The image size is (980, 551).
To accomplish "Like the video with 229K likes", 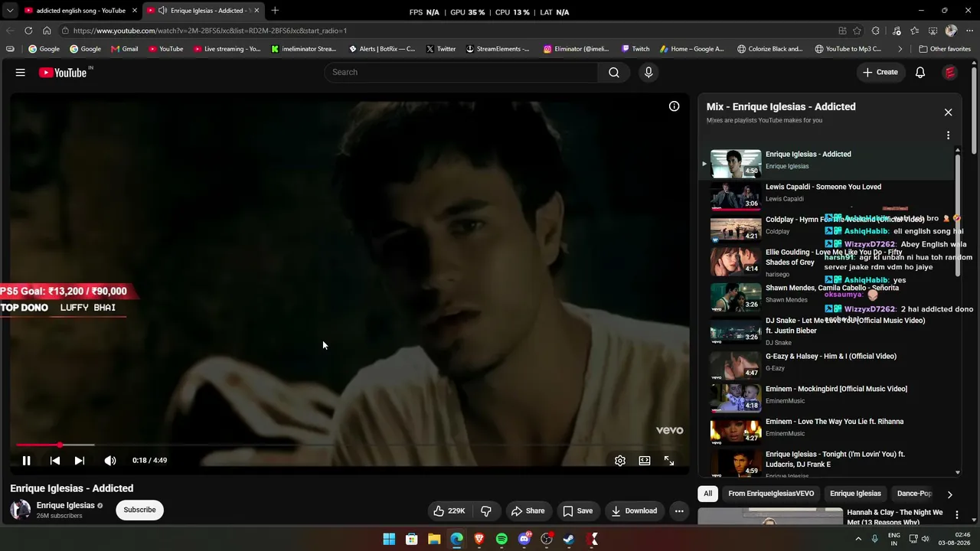I will coord(449,510).
